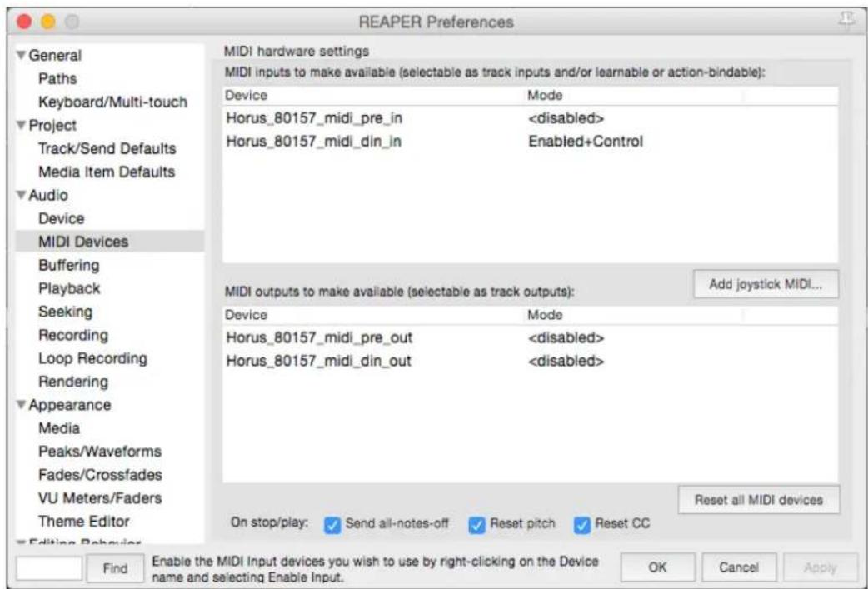Click the preferences search input field

(48, 568)
